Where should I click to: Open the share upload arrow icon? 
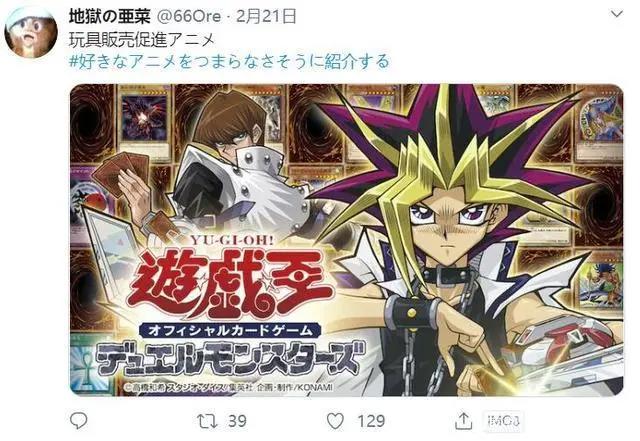click(x=463, y=421)
